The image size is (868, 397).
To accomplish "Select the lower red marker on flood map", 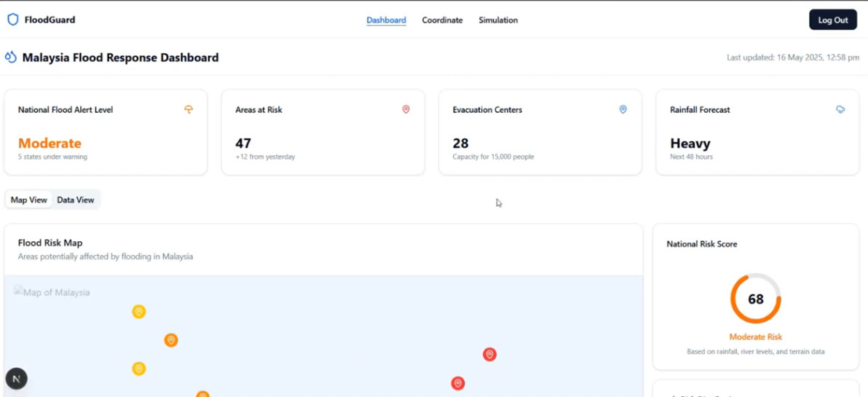I will click(457, 383).
